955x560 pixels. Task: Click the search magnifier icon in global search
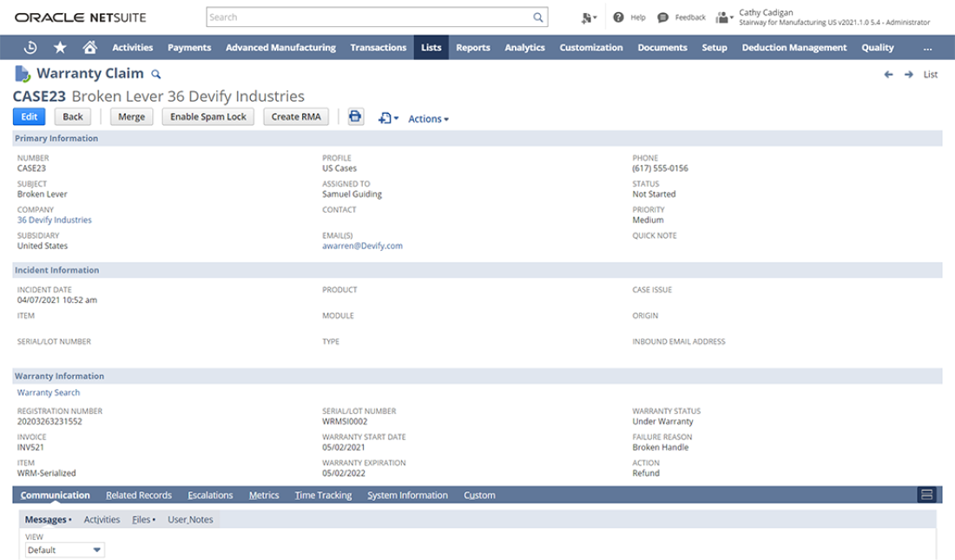click(538, 17)
